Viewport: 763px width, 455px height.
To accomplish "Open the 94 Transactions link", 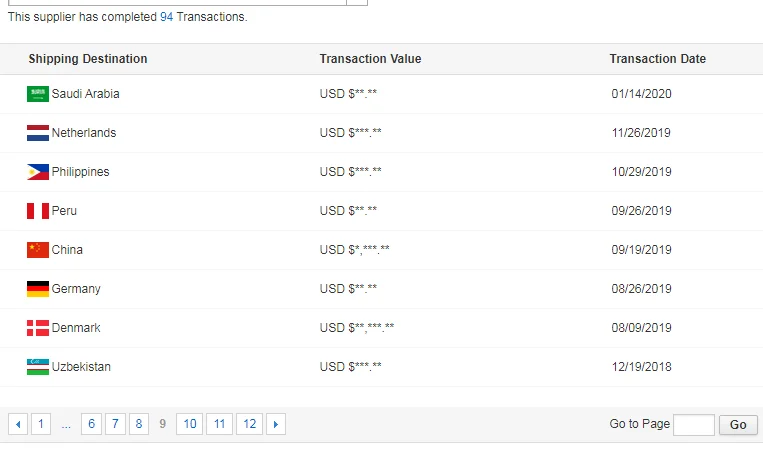I will point(167,17).
